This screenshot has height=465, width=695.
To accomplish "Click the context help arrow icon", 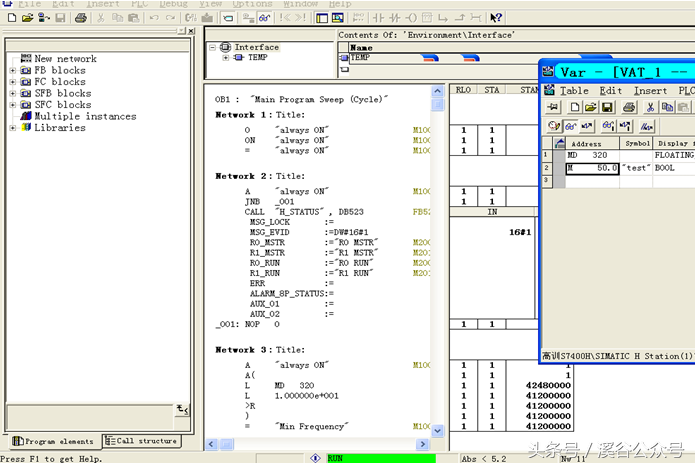I will (x=496, y=18).
